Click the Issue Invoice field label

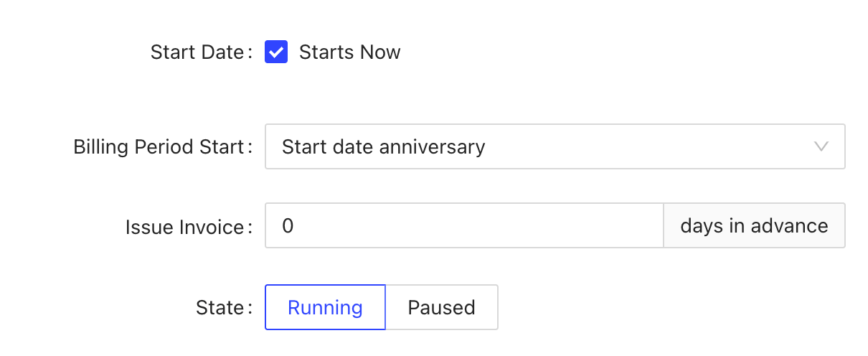pos(185,228)
